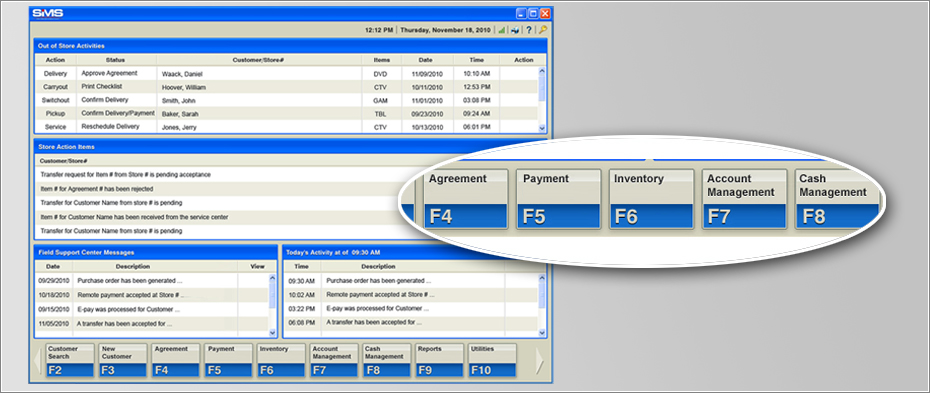
Task: Click the TBL item cell
Action: 380,114
